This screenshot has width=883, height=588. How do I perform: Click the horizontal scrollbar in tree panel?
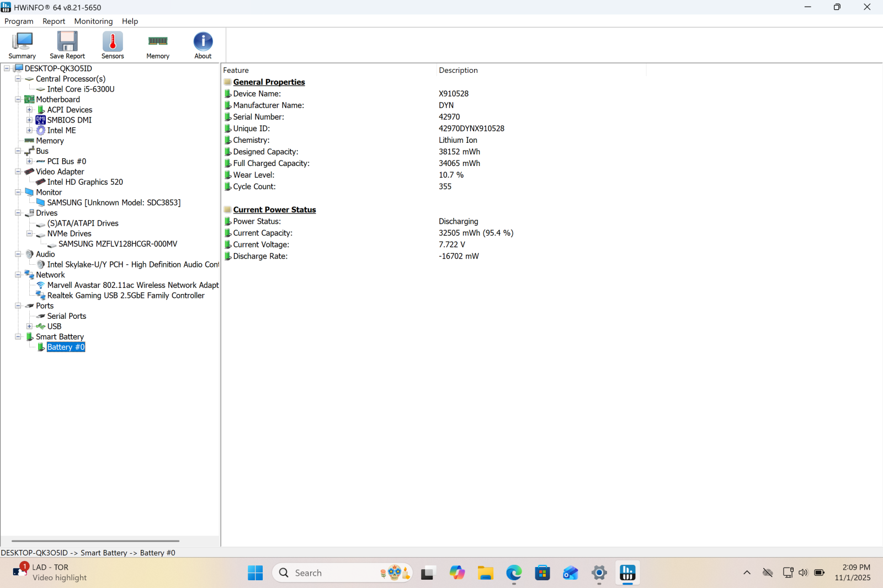[x=95, y=541]
